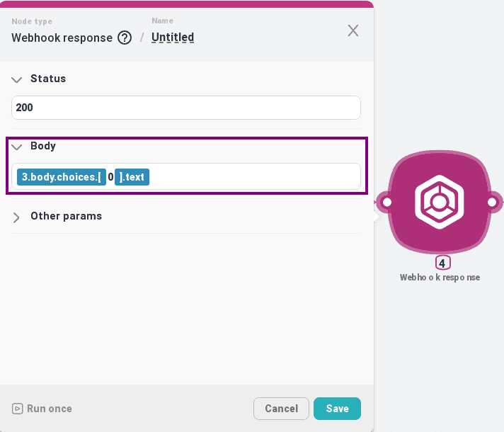
Task: Click the node's right output connector
Action: pyautogui.click(x=492, y=203)
